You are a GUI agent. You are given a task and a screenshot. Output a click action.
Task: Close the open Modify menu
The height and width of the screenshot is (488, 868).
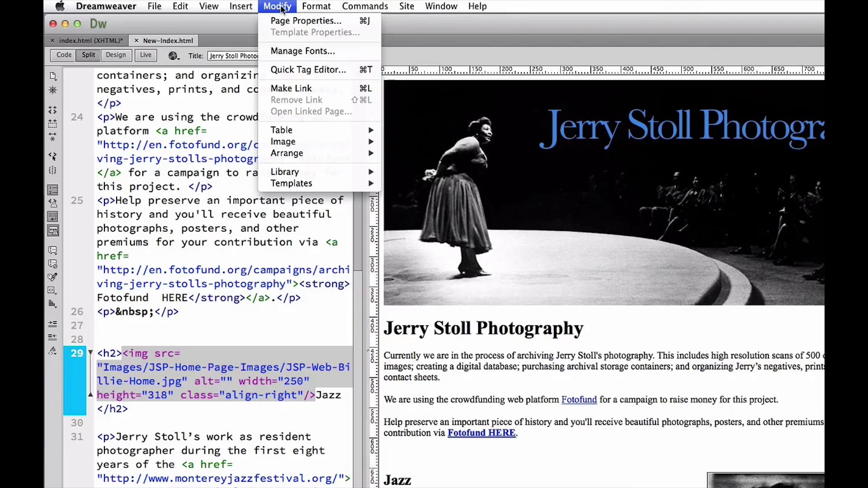(277, 6)
